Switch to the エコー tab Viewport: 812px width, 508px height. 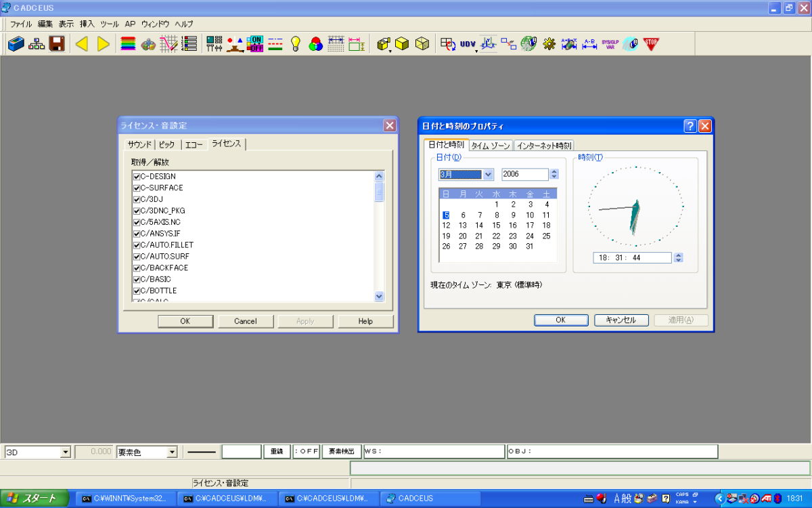[x=194, y=144]
